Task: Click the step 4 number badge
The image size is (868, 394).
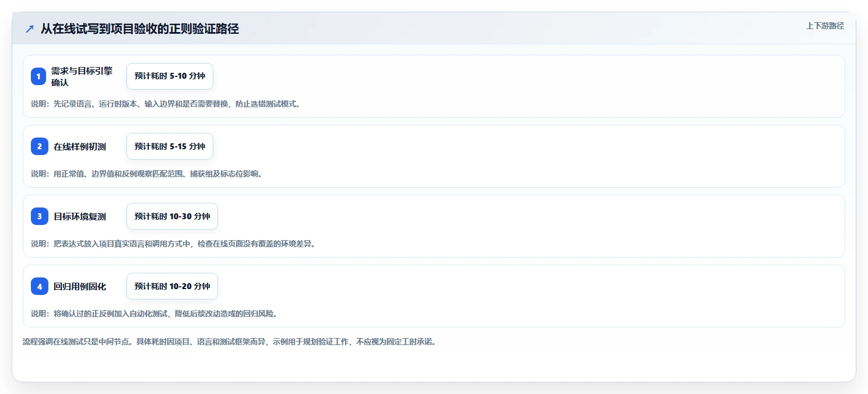Action: [x=40, y=286]
